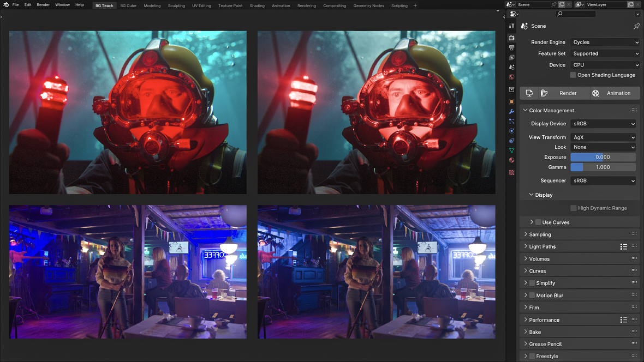The height and width of the screenshot is (362, 644).
Task: Click the pin icon beside Scene header
Action: 636,26
